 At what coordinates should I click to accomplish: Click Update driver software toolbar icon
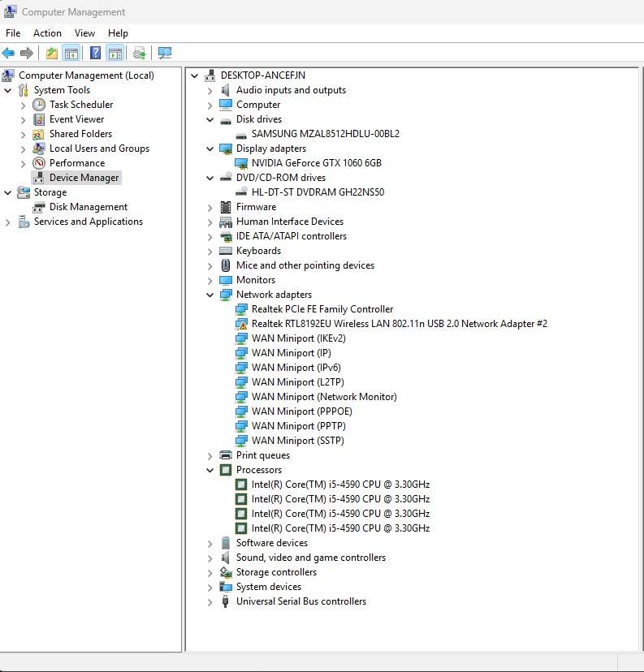140,54
